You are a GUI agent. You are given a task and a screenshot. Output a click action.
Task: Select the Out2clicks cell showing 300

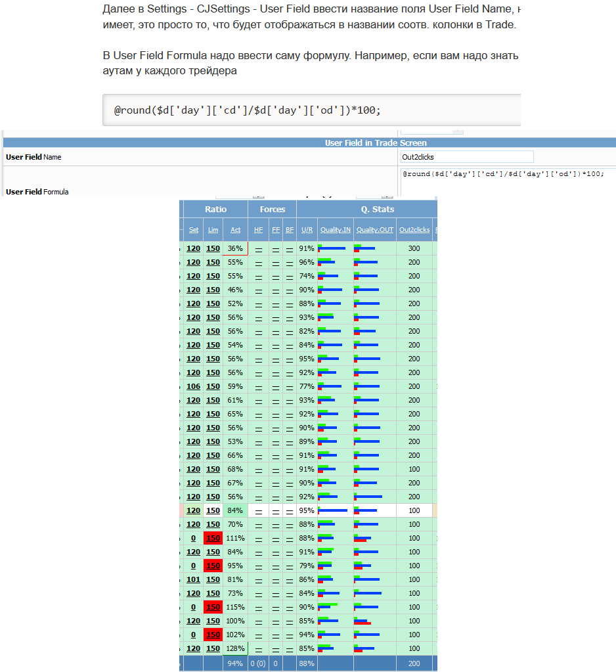tap(414, 248)
